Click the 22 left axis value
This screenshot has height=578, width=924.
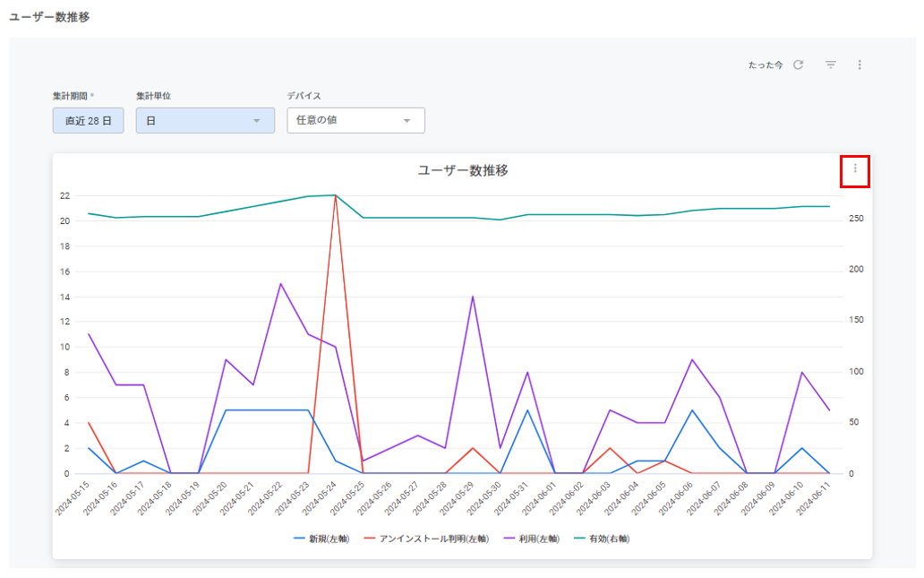click(x=64, y=196)
